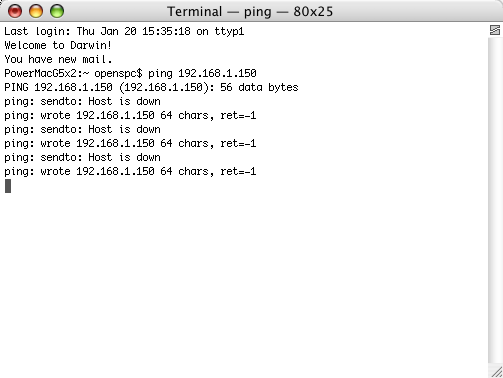503x378 pixels.
Task: Click the ttyp1 word in login line
Action: coord(229,31)
